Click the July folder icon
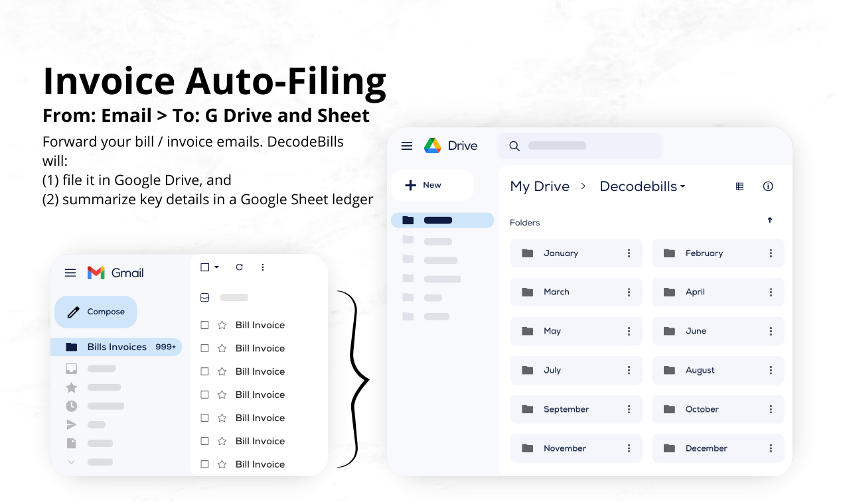This screenshot has height=504, width=843. [528, 370]
